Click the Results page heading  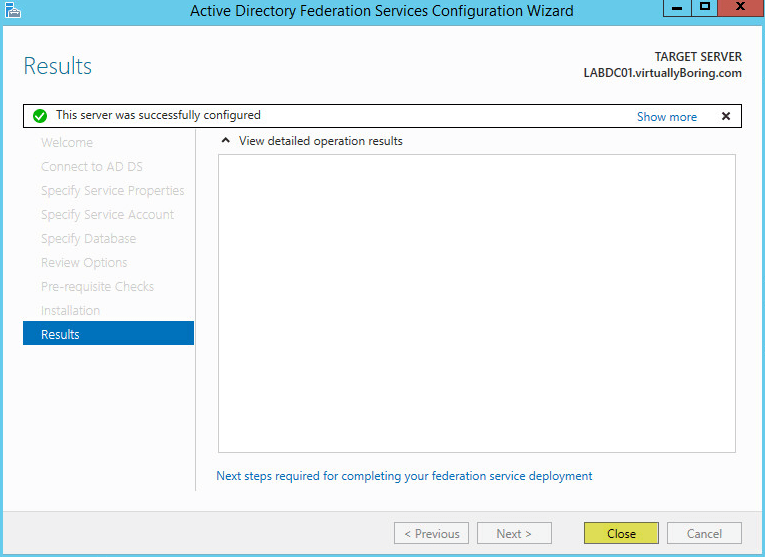(x=58, y=66)
